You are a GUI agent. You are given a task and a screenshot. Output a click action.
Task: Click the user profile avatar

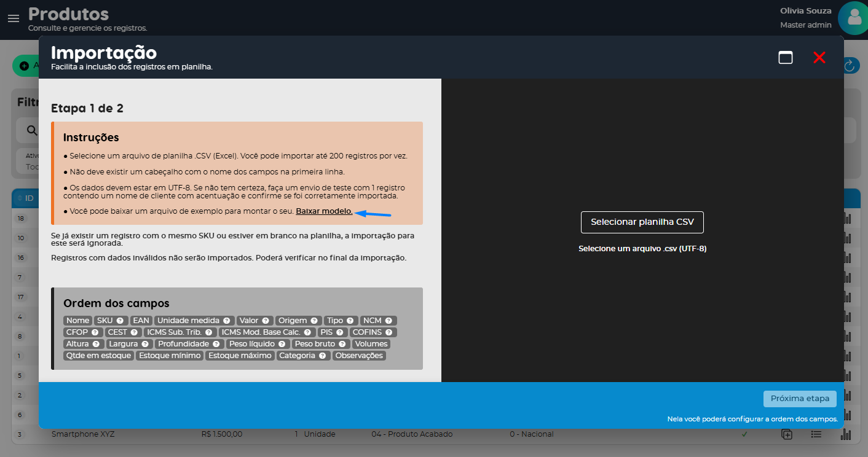click(854, 18)
